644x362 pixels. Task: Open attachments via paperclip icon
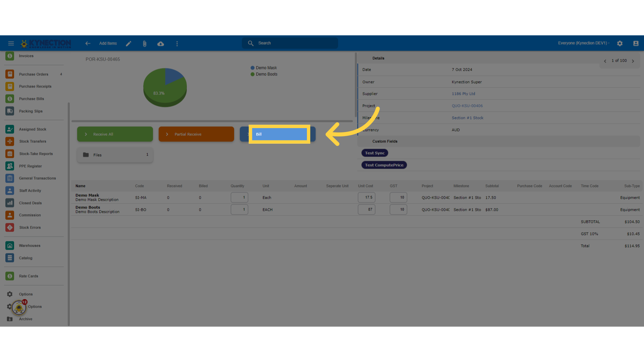click(145, 43)
